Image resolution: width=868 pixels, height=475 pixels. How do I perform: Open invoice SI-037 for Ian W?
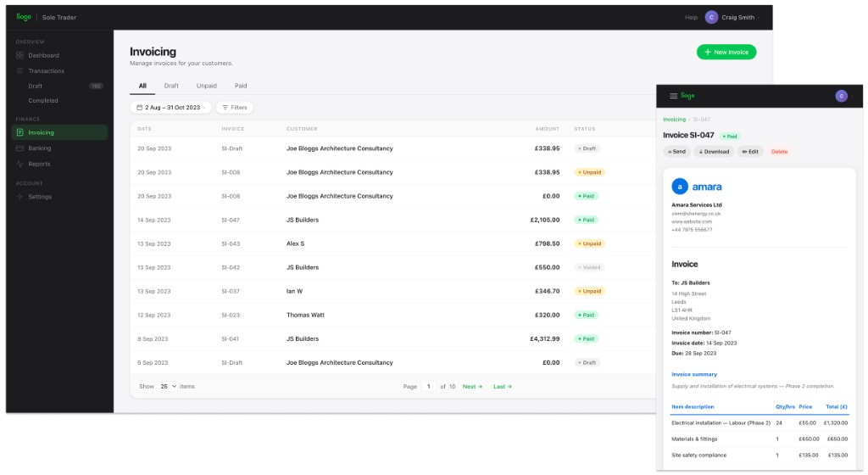(x=393, y=291)
